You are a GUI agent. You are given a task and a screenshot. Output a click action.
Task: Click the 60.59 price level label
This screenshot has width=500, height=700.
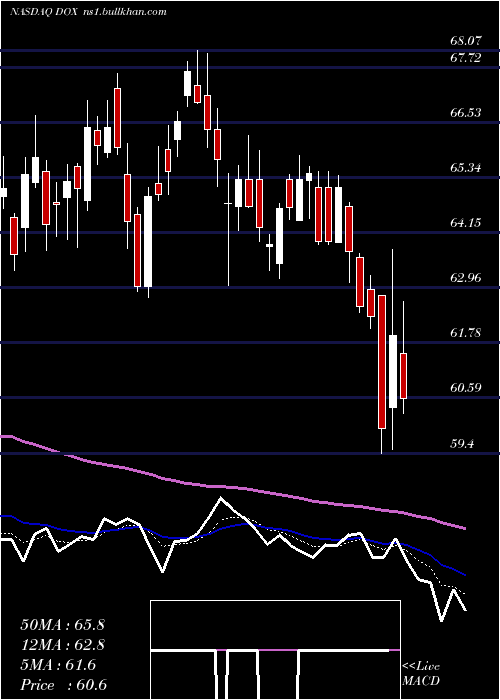(466, 388)
